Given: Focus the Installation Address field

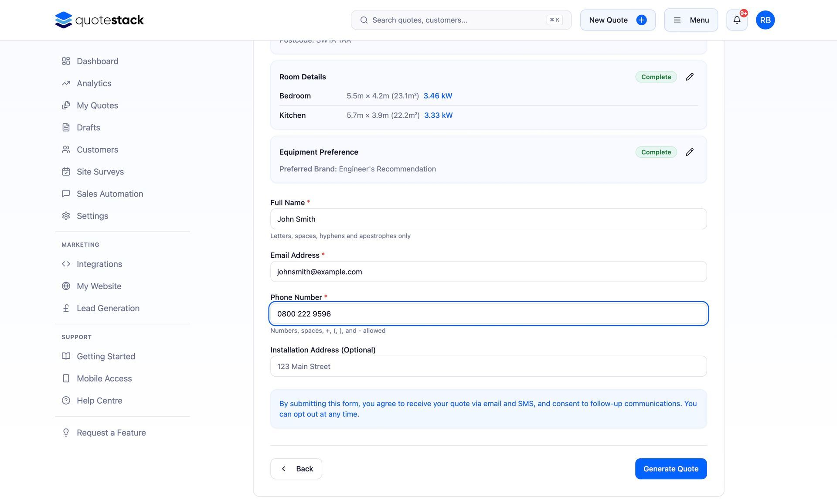Looking at the screenshot, I should 488,367.
